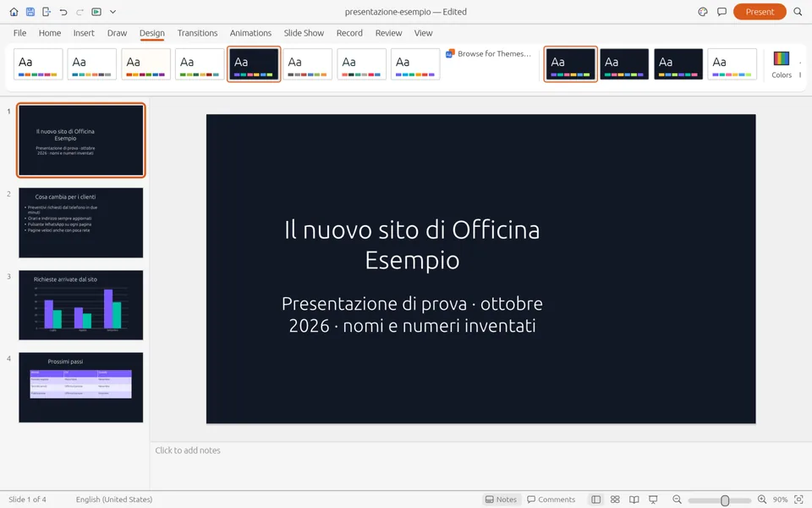Select slide 4 'Prossimi passi' thumbnail

pos(81,387)
